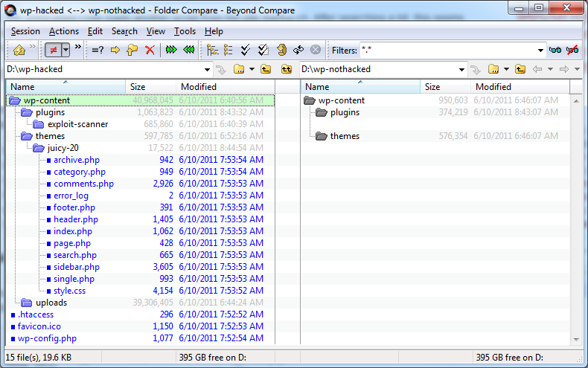
Task: Click the Move to folder icon
Action: coord(132,50)
